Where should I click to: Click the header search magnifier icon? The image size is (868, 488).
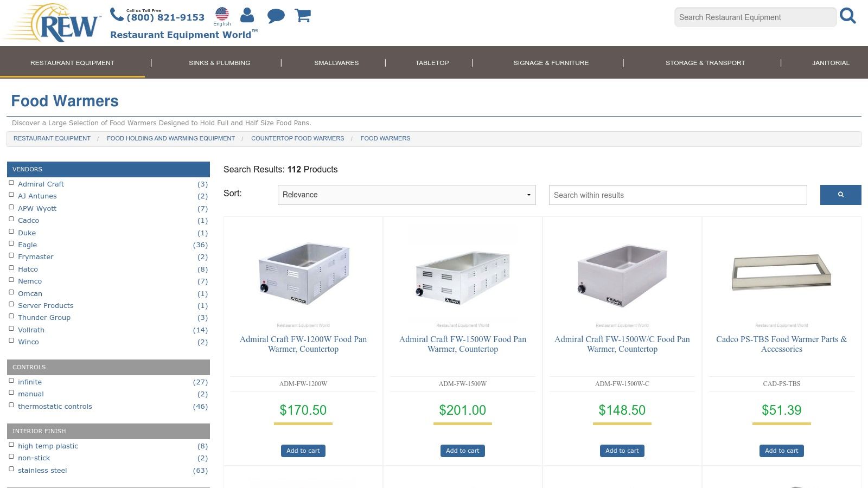848,16
